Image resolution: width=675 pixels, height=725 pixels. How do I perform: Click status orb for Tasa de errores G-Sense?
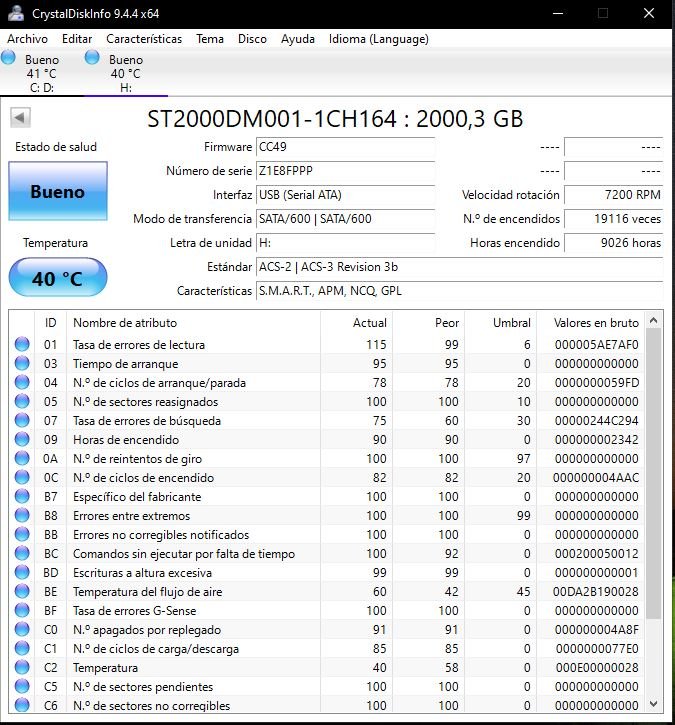(x=22, y=611)
